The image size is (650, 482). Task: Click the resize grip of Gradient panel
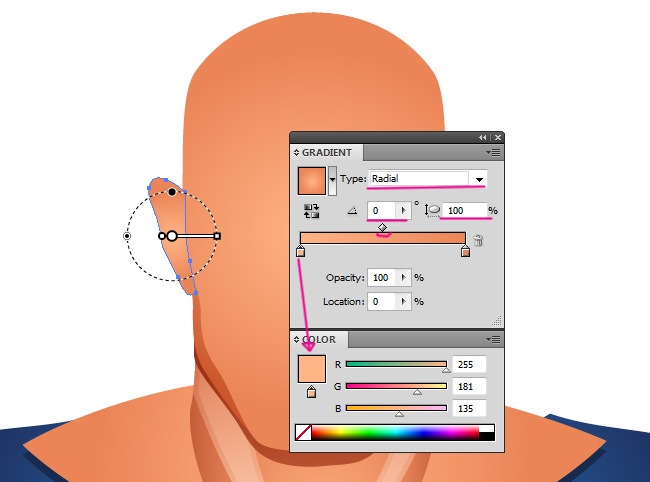(497, 321)
